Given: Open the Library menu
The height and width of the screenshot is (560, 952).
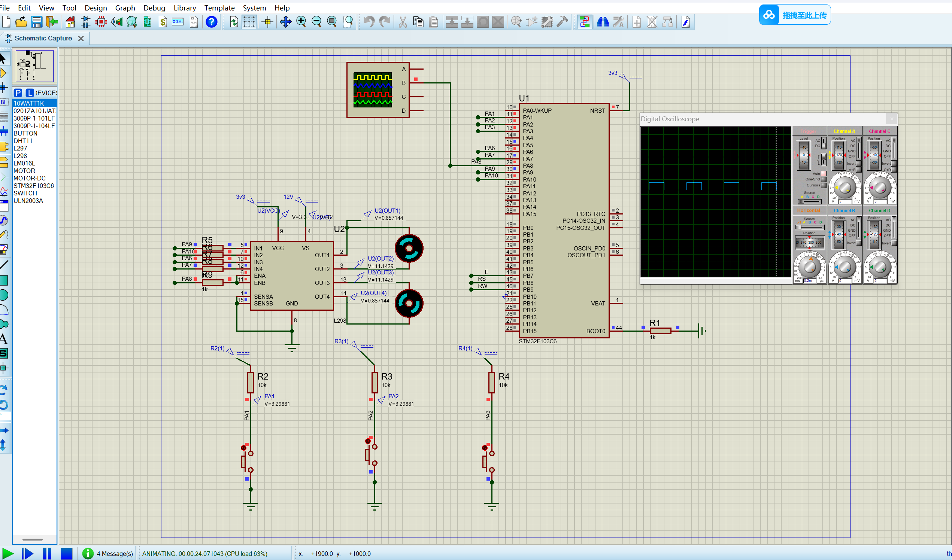Looking at the screenshot, I should pos(185,7).
